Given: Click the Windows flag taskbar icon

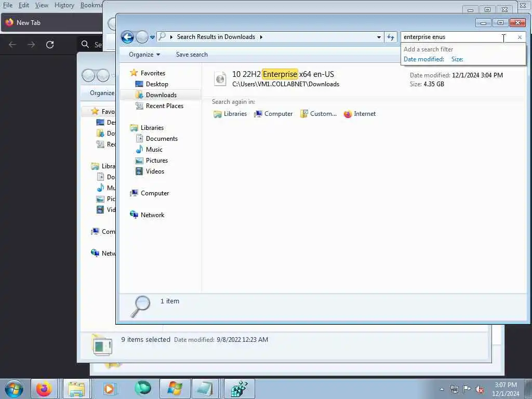Looking at the screenshot, I should coord(175,389).
